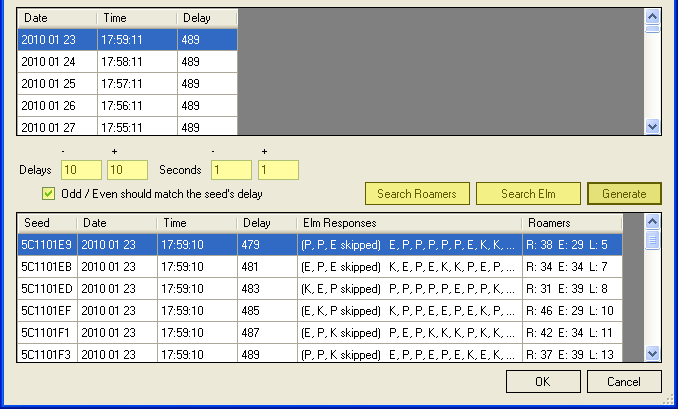Click the Seconds minus input field
Viewport: 678px width, 409px height.
(231, 170)
